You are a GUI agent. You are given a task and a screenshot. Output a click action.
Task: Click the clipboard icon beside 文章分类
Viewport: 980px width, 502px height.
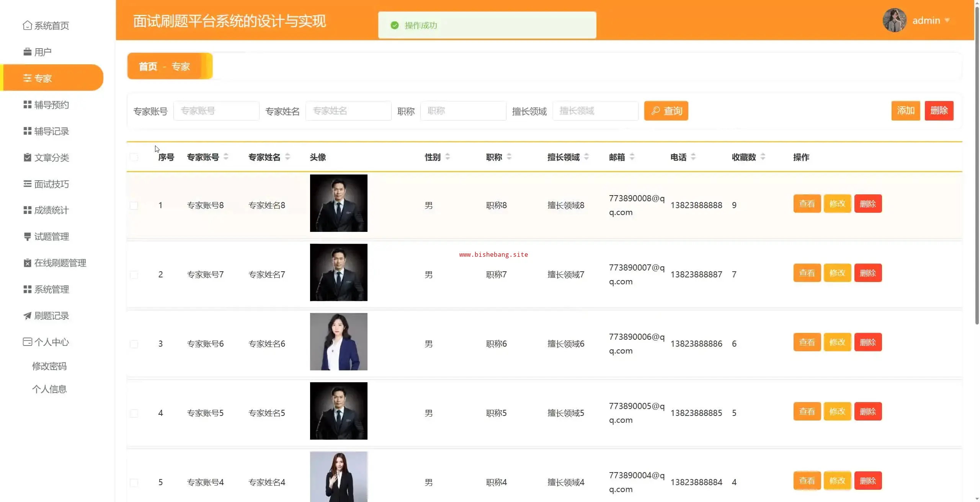coord(27,157)
